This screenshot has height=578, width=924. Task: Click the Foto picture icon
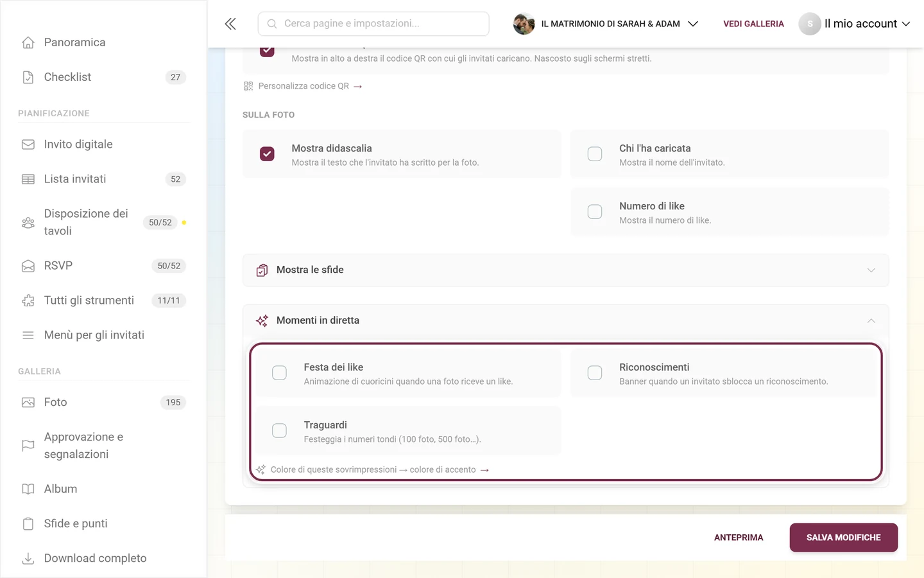tap(28, 403)
